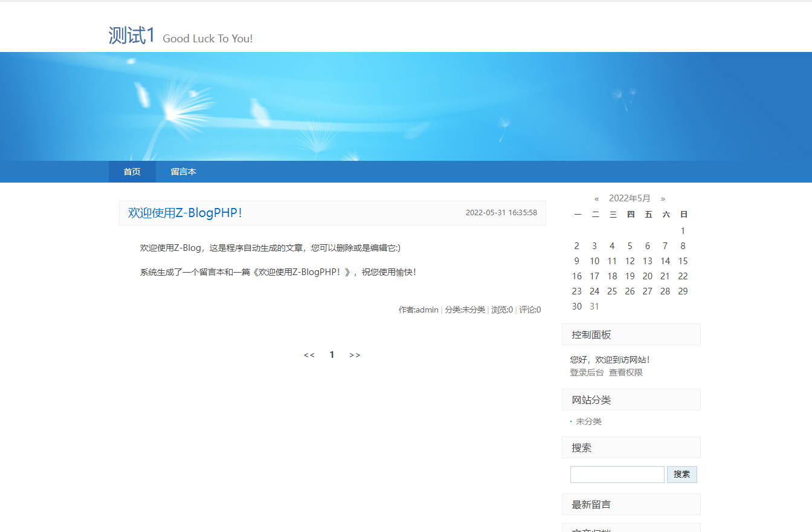
Task: Select page 1 in the pager
Action: click(x=332, y=355)
